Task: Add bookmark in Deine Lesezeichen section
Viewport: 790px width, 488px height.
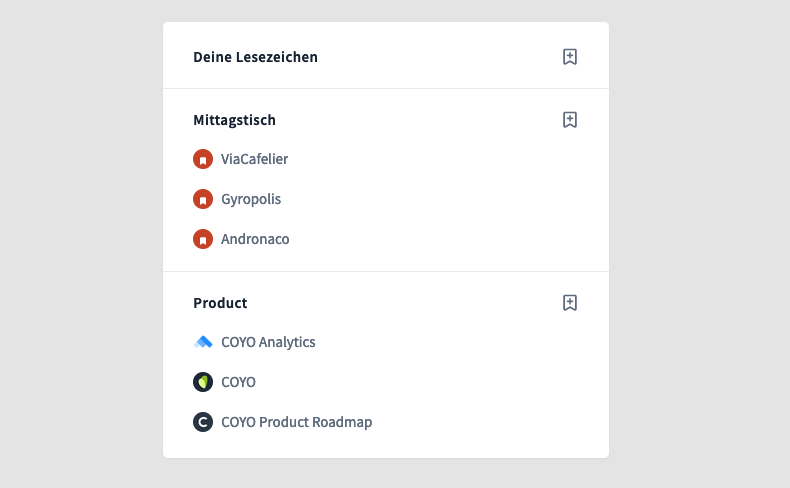Action: click(x=570, y=57)
